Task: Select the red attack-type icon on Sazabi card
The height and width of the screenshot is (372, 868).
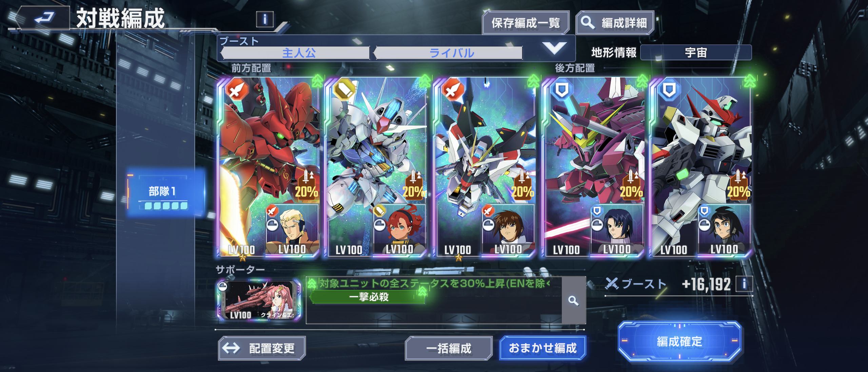Action: (237, 90)
